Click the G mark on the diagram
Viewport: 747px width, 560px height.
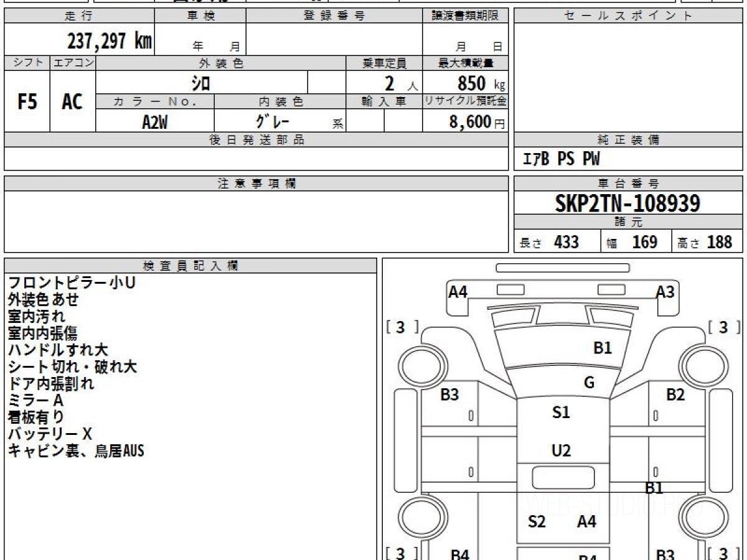point(589,383)
